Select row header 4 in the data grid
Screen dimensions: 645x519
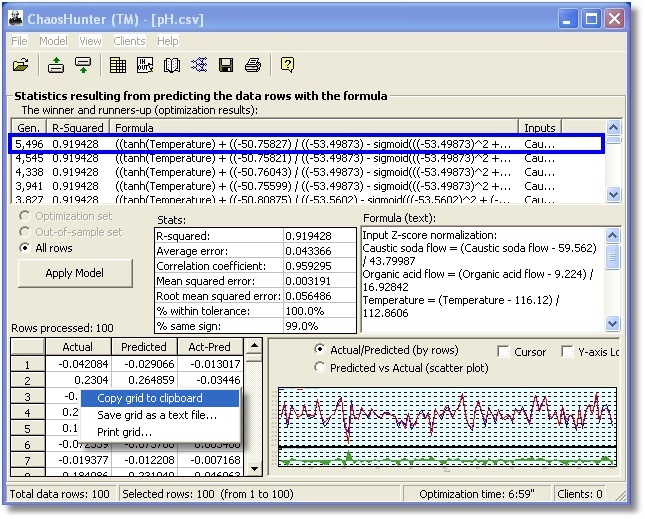coord(28,412)
